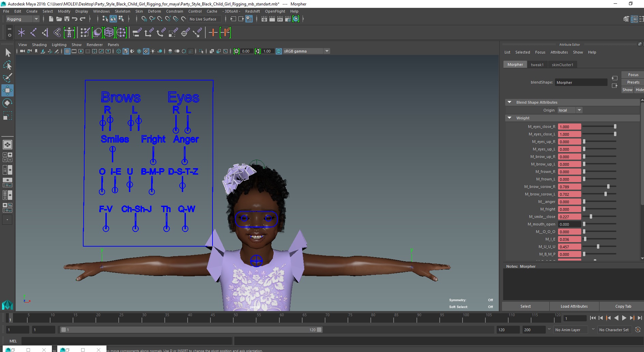
Task: Click the Load Attributes button
Action: [574, 306]
